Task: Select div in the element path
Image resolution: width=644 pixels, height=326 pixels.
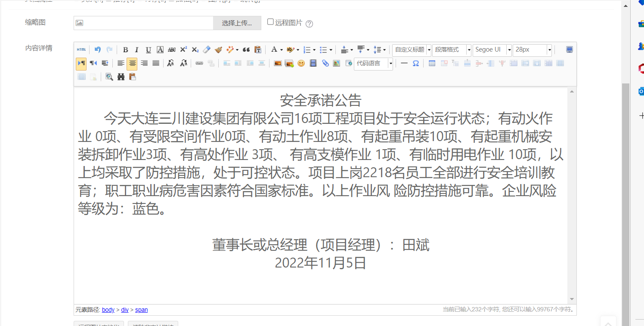Action: 125,310
